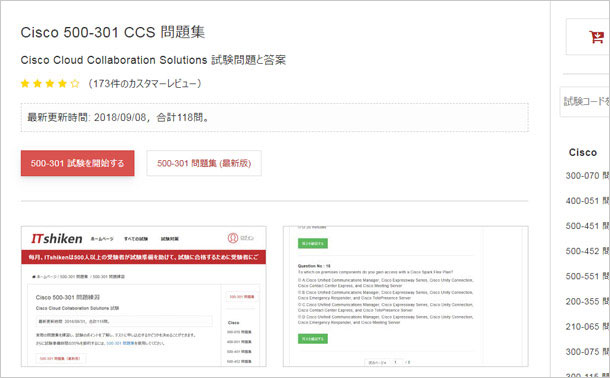Click the empty fifth rating star
Image resolution: width=610 pixels, height=378 pixels.
click(75, 84)
